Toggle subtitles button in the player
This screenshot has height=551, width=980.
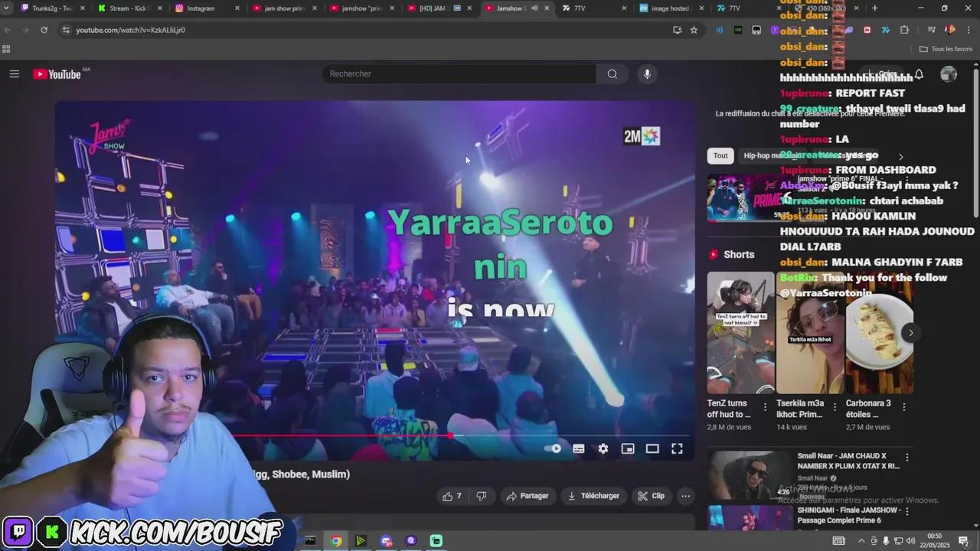579,449
